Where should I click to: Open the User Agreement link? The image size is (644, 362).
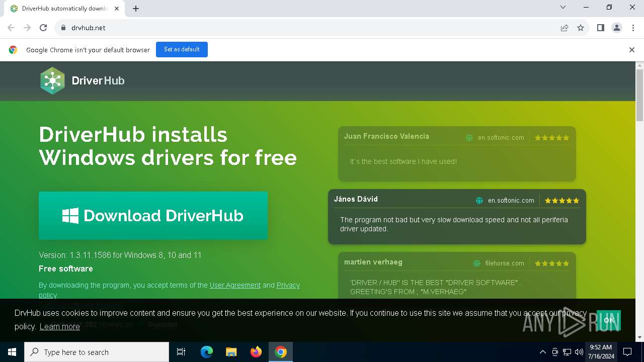235,285
